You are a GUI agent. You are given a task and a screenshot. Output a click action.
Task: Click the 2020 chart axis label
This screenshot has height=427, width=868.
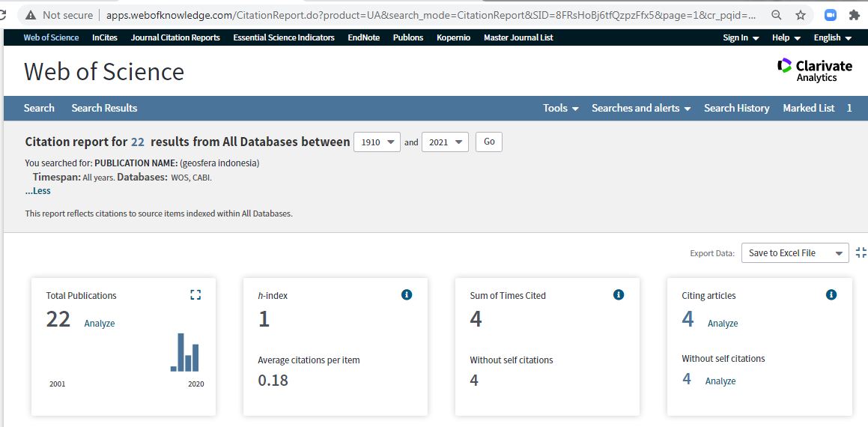click(196, 384)
